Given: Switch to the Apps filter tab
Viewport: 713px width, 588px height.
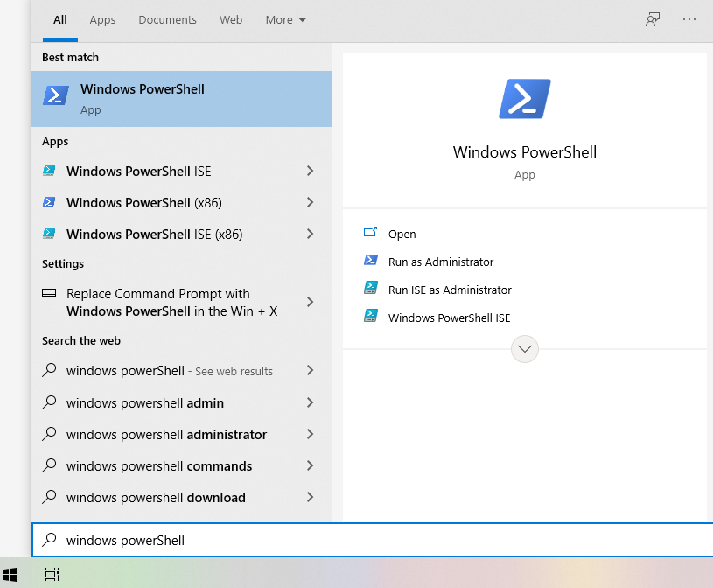Looking at the screenshot, I should tap(102, 19).
